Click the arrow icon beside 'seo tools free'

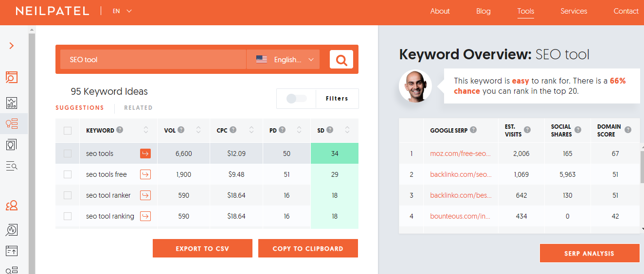coord(145,174)
